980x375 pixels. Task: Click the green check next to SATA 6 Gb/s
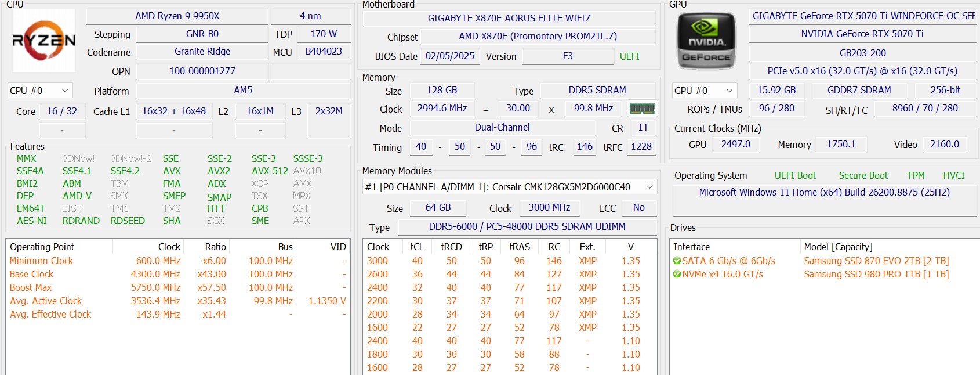[x=677, y=261]
